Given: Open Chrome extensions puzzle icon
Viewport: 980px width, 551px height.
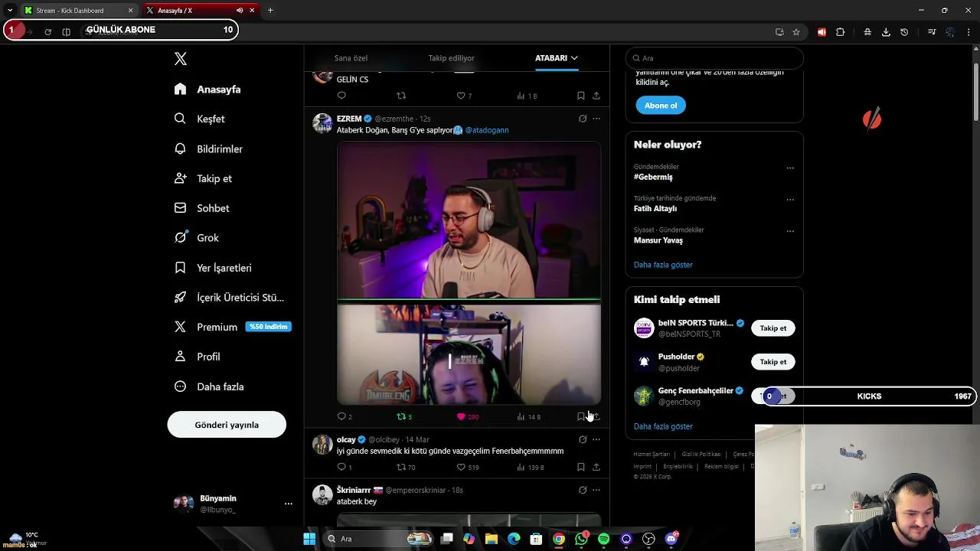Looking at the screenshot, I should pyautogui.click(x=841, y=32).
